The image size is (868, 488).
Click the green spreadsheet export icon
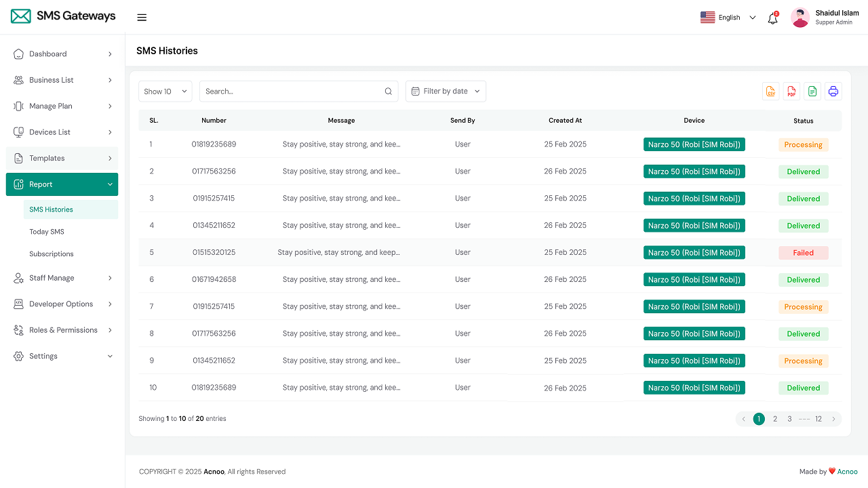coord(812,91)
